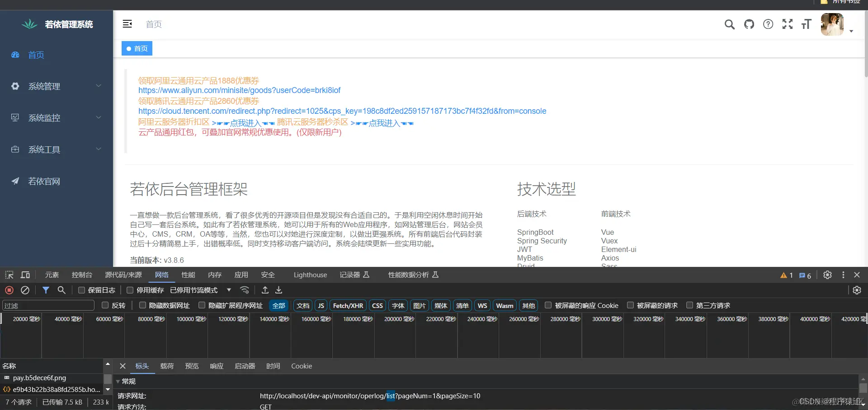Open network conditions wifi icon

pos(245,290)
